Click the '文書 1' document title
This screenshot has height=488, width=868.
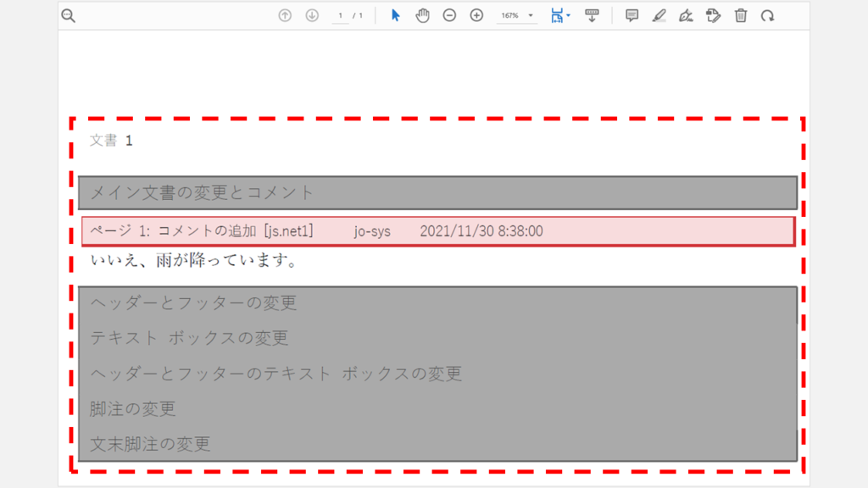coord(111,141)
